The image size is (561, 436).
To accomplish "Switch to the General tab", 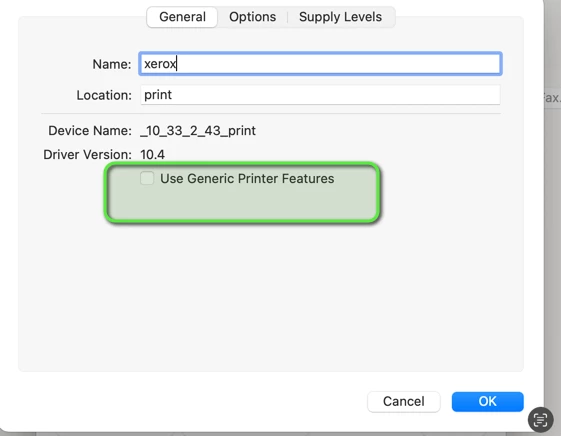I will pyautogui.click(x=182, y=17).
